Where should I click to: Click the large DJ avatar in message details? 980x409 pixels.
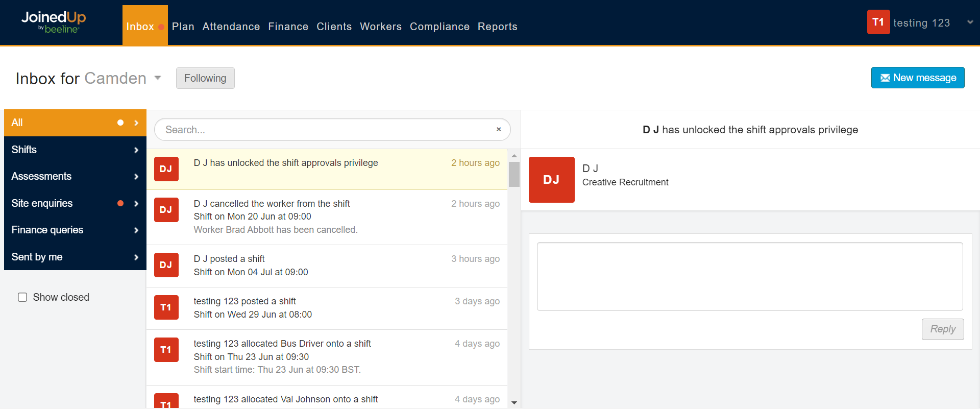click(x=551, y=180)
